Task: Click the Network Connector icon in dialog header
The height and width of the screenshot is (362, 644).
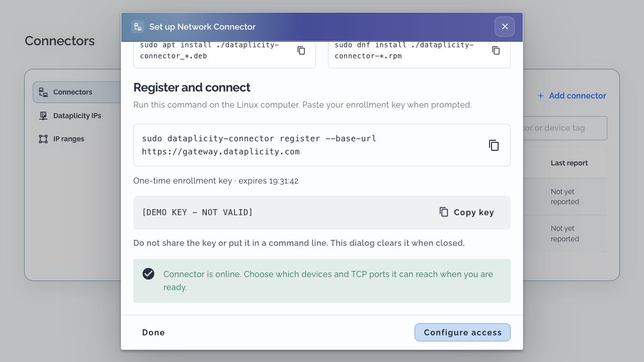Action: [x=138, y=27]
